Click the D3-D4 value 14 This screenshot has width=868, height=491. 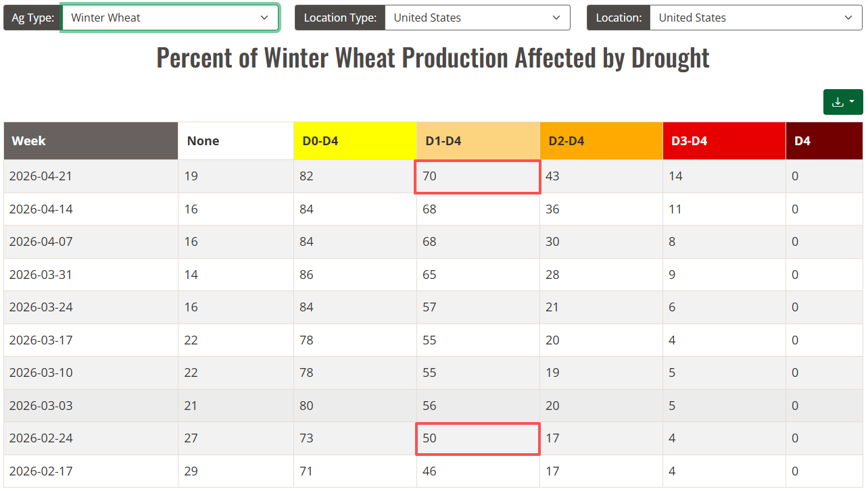(x=676, y=177)
